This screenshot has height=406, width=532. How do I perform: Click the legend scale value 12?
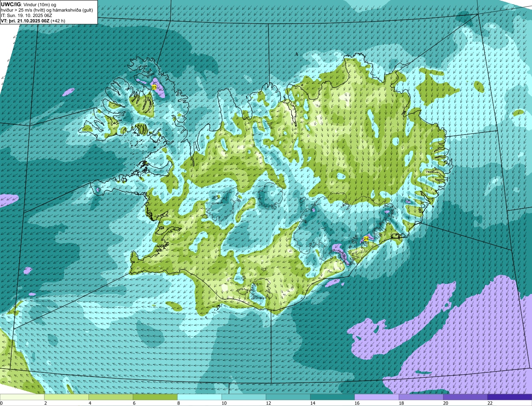tap(268, 403)
